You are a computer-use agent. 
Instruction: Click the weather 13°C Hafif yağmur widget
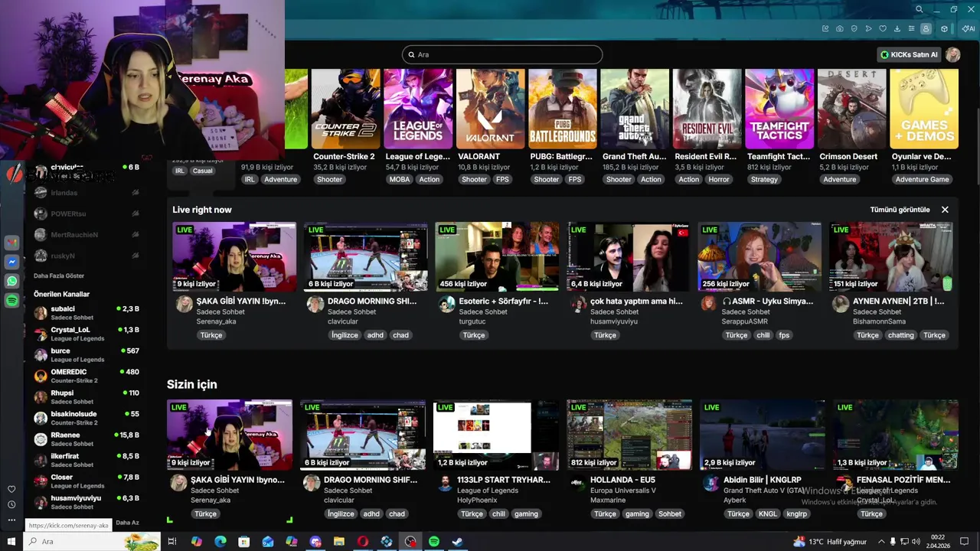click(830, 542)
